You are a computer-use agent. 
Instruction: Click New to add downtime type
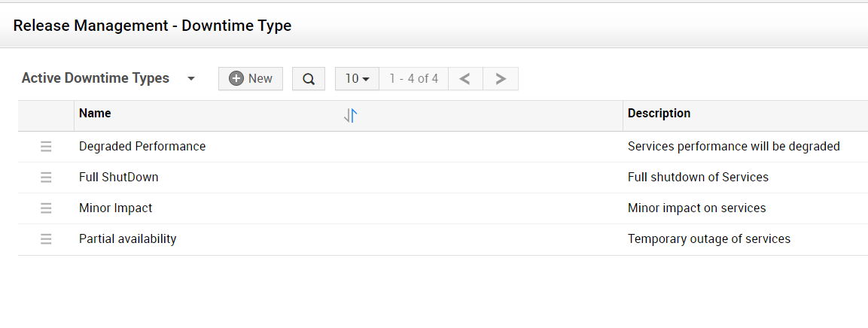coord(251,79)
